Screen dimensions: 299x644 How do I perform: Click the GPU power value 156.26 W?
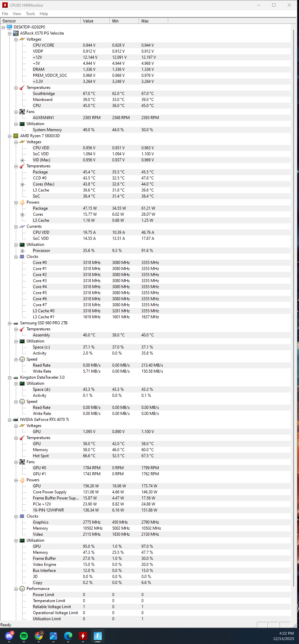pos(91,486)
